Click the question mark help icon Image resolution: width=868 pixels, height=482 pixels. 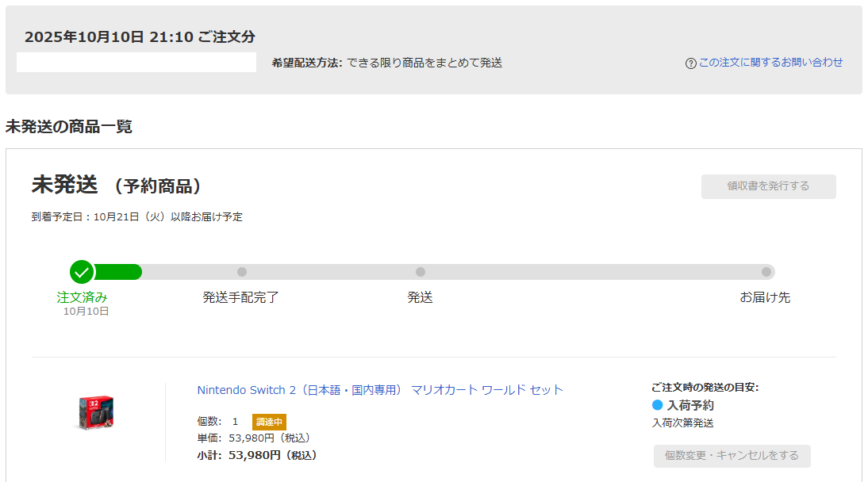(690, 63)
